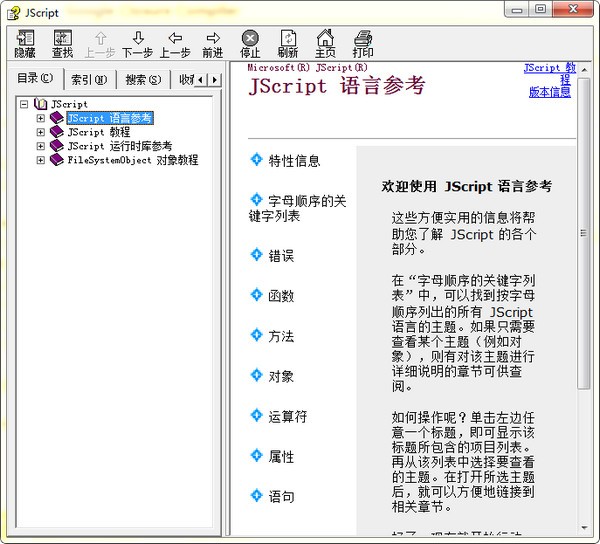Open the 错误 topic link

(281, 256)
